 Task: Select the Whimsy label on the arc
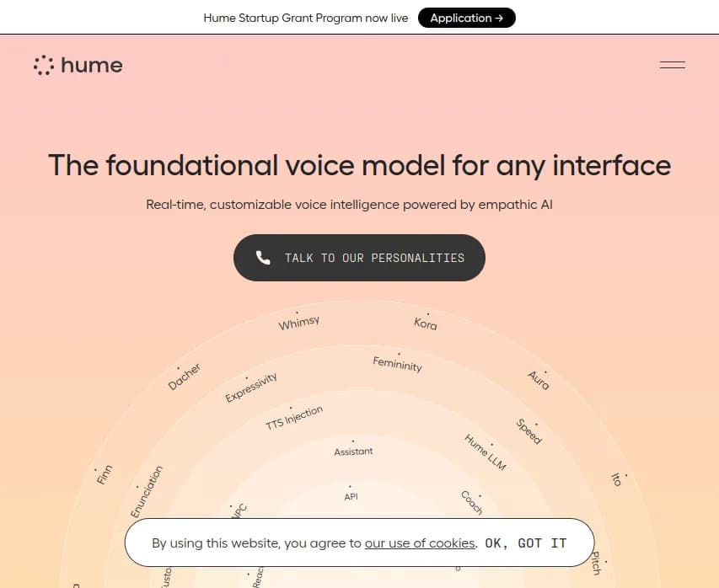(299, 323)
